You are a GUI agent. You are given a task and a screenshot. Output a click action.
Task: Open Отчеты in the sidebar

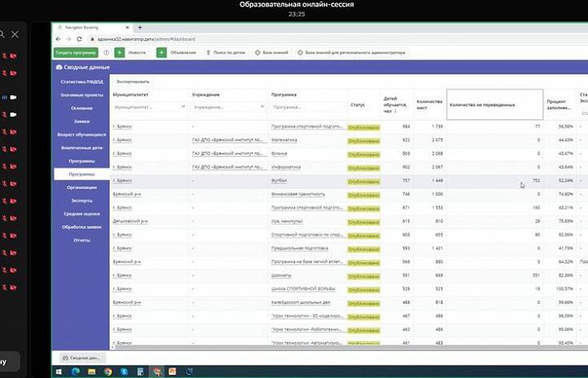(x=82, y=240)
